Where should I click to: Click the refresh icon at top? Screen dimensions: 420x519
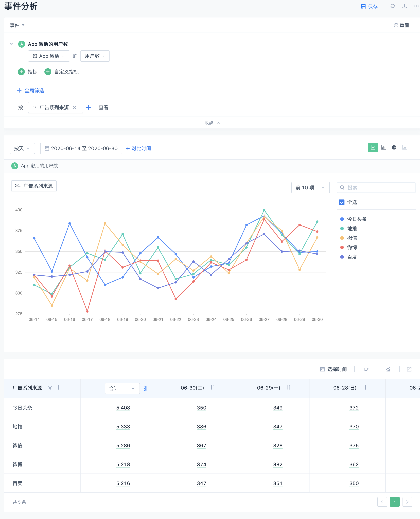(392, 6)
